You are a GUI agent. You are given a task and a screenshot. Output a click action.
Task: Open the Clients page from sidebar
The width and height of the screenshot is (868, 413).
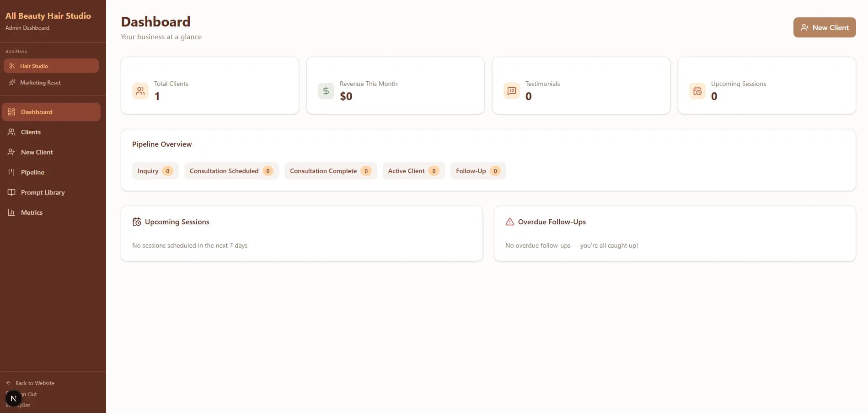coord(31,132)
